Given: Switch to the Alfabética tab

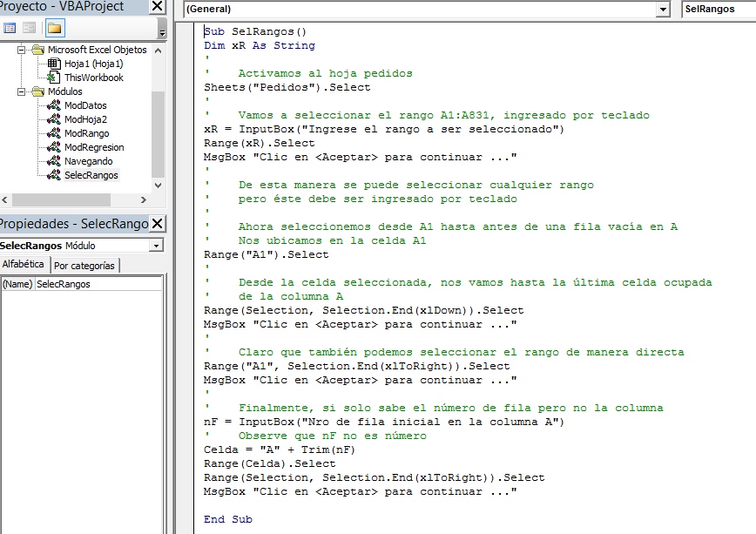Looking at the screenshot, I should (x=23, y=264).
